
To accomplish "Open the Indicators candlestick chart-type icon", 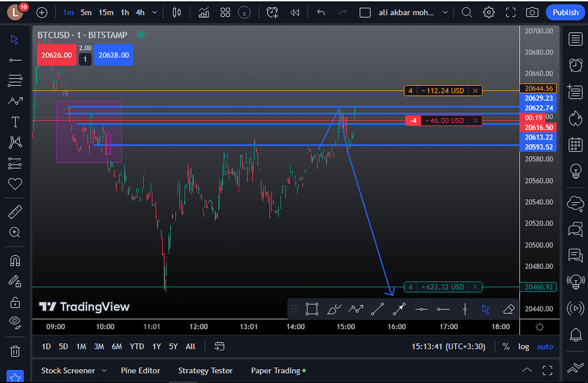I will [x=176, y=12].
